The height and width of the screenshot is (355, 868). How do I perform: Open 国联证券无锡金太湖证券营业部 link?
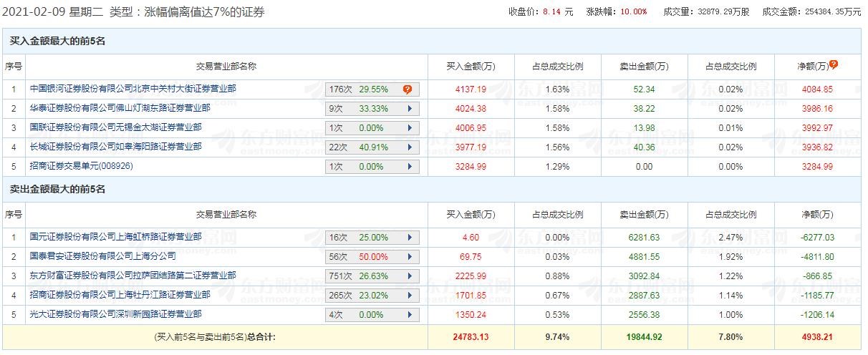pos(116,127)
